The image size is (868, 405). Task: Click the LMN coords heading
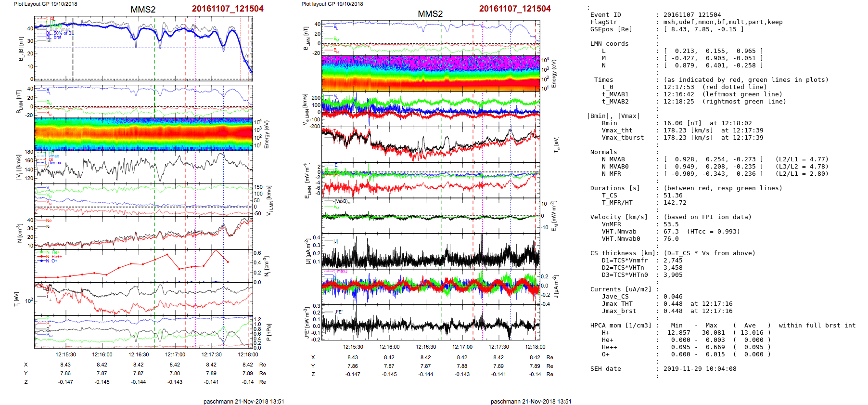click(609, 44)
